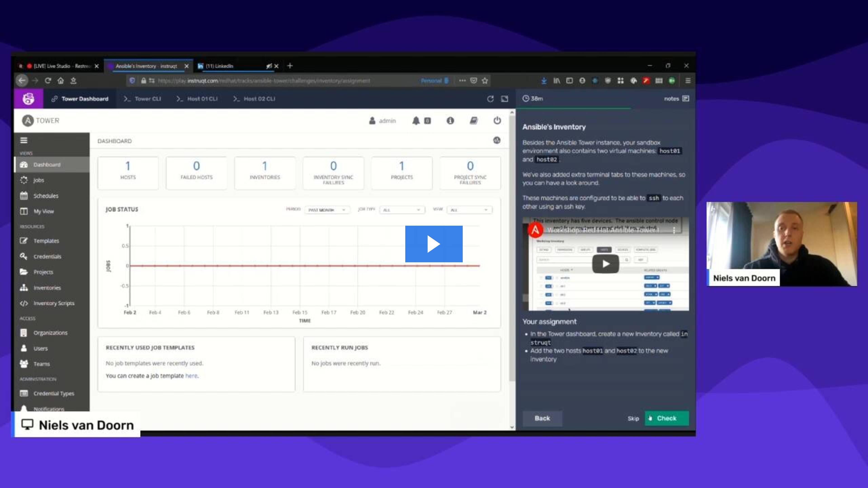Open the Tower Dashboard tab
Image resolution: width=868 pixels, height=488 pixels.
[80, 99]
